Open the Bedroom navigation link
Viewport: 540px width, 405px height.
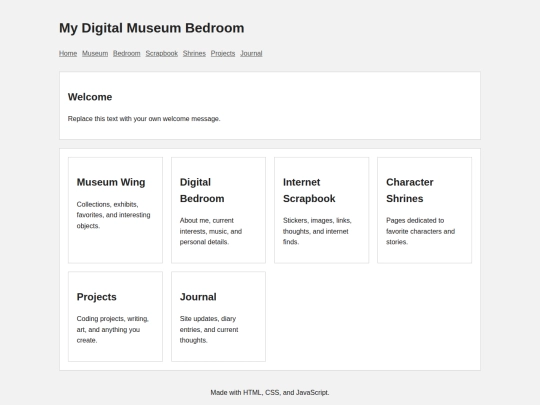click(127, 53)
